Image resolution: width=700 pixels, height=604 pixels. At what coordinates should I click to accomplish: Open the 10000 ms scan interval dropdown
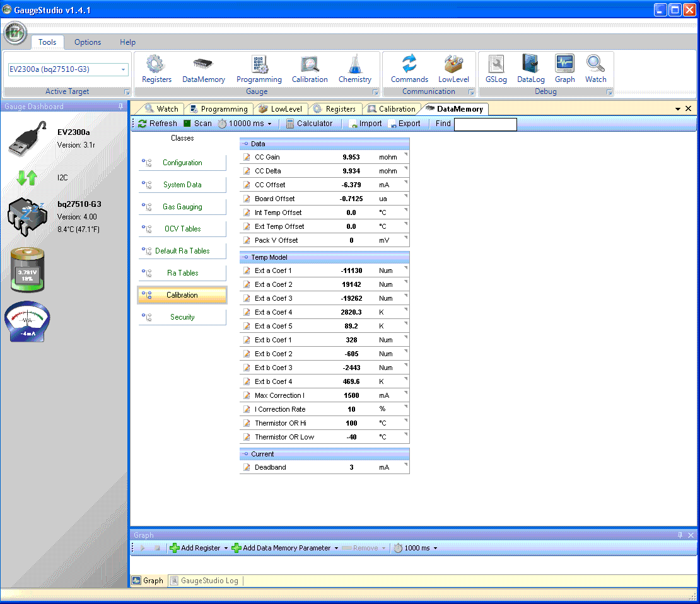coord(270,124)
